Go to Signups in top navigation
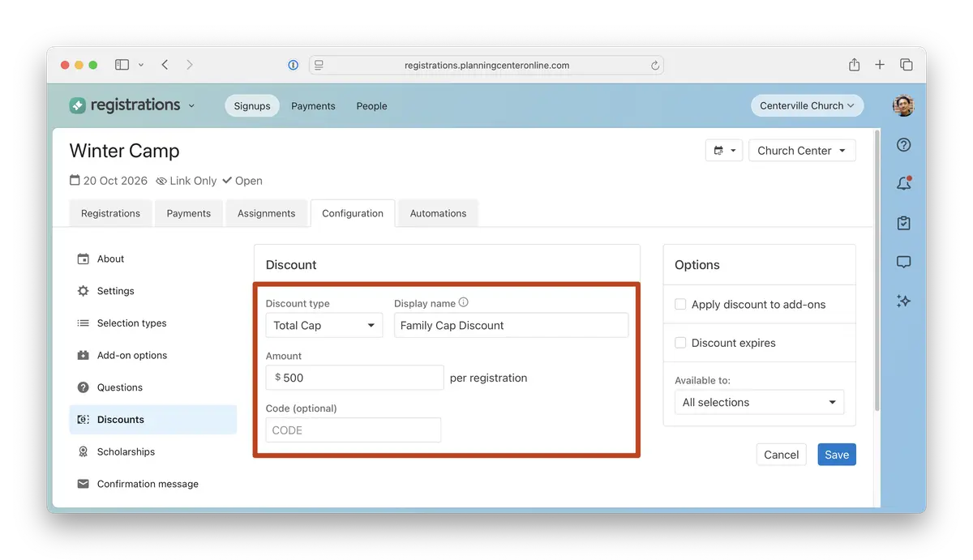 tap(252, 105)
